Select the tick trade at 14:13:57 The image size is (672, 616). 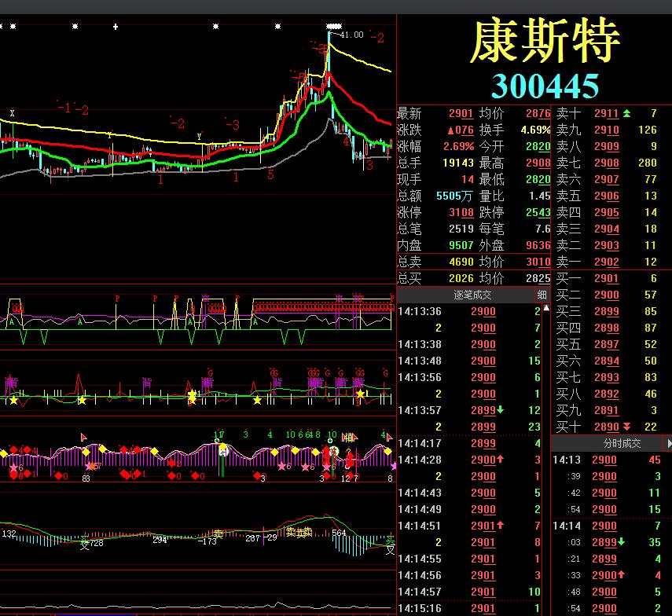click(x=469, y=410)
